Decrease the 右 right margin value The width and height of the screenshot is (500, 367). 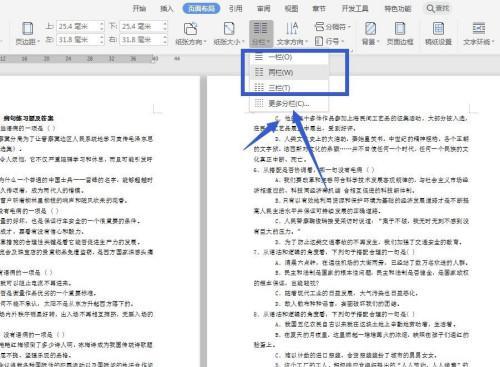click(165, 43)
